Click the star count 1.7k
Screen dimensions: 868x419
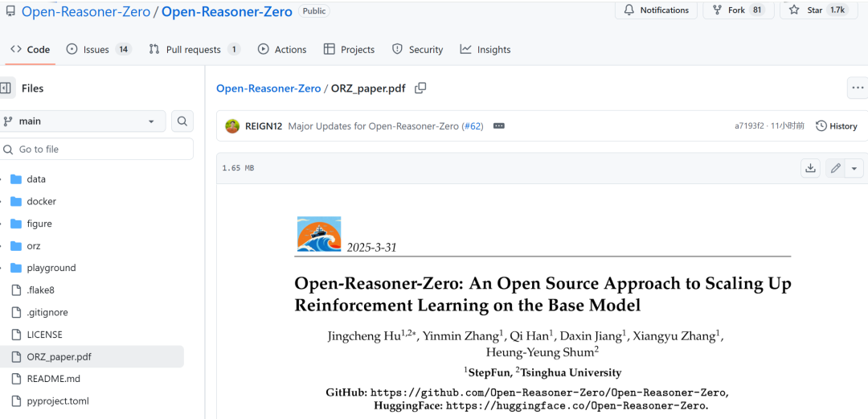pos(836,10)
